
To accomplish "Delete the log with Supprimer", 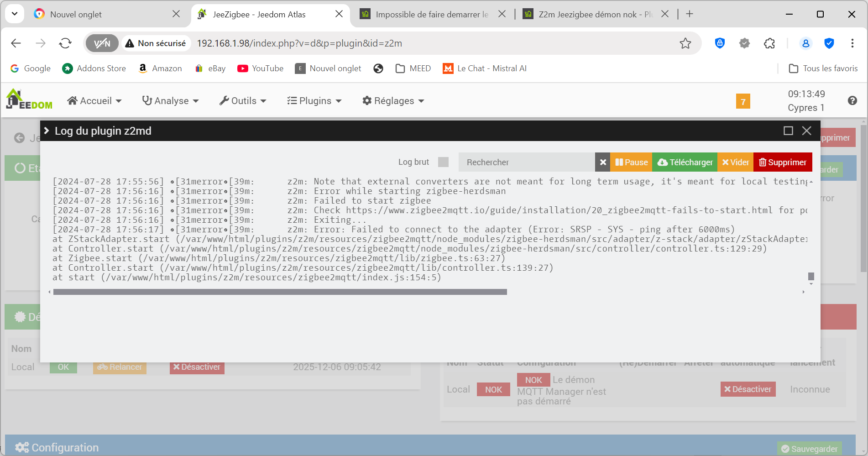I will (x=783, y=162).
